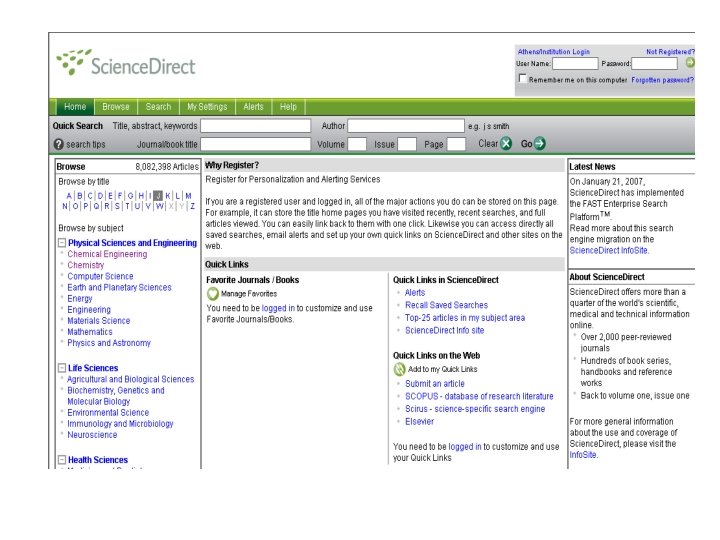Open the Browse tab
Viewport: 720px width, 540px height.
tap(116, 107)
